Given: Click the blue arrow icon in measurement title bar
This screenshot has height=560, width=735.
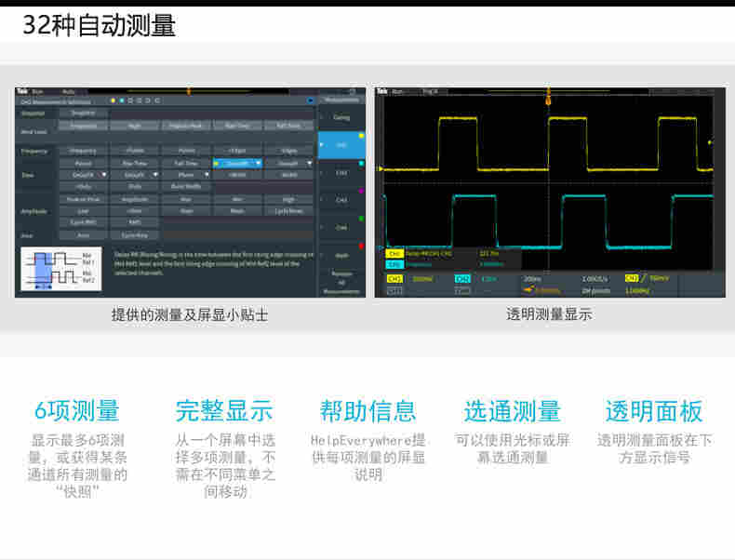Looking at the screenshot, I should [309, 100].
